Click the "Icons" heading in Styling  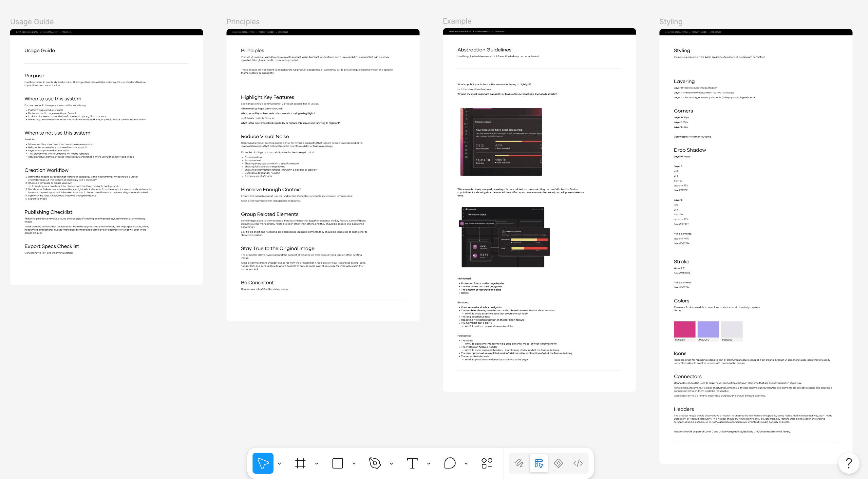pos(680,354)
